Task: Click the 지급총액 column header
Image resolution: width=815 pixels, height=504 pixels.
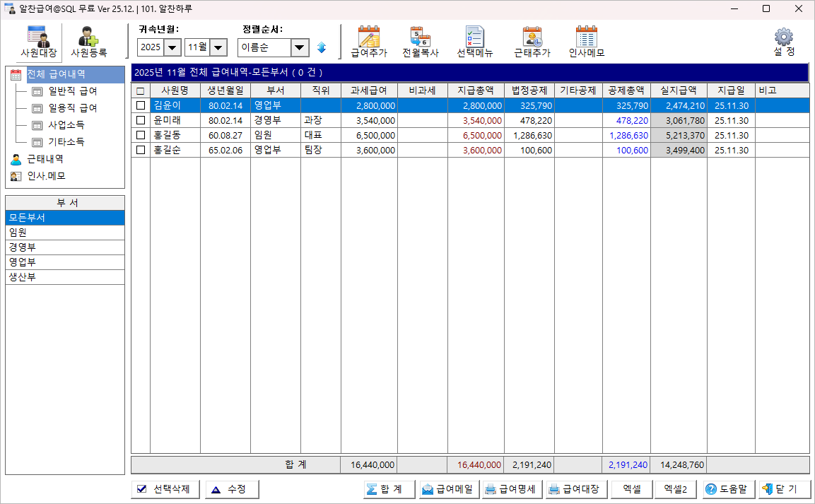Action: [476, 90]
